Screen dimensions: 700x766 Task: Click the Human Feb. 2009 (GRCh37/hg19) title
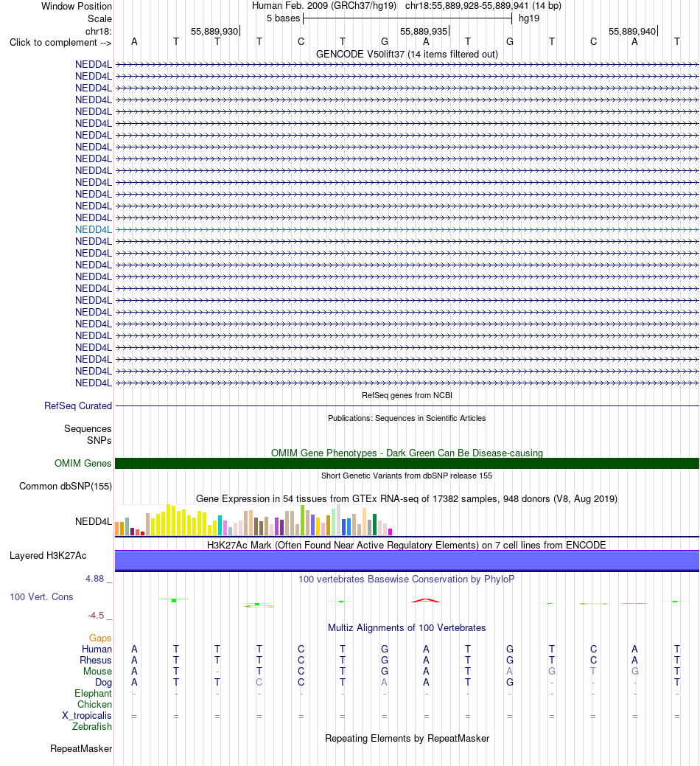click(324, 6)
